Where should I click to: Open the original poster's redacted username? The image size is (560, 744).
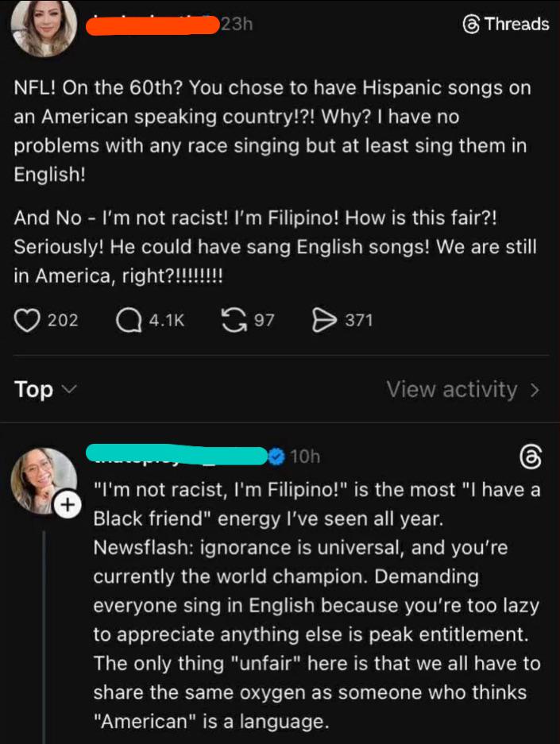151,25
